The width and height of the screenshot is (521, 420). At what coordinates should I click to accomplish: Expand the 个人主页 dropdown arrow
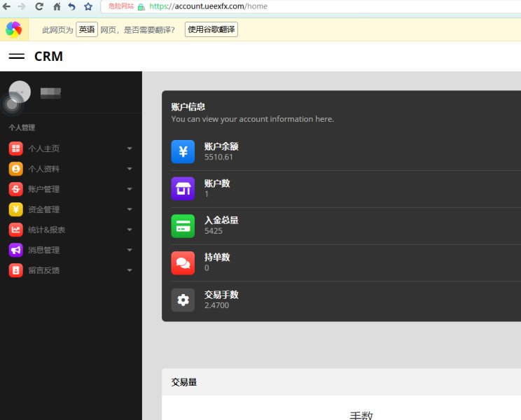click(x=130, y=148)
